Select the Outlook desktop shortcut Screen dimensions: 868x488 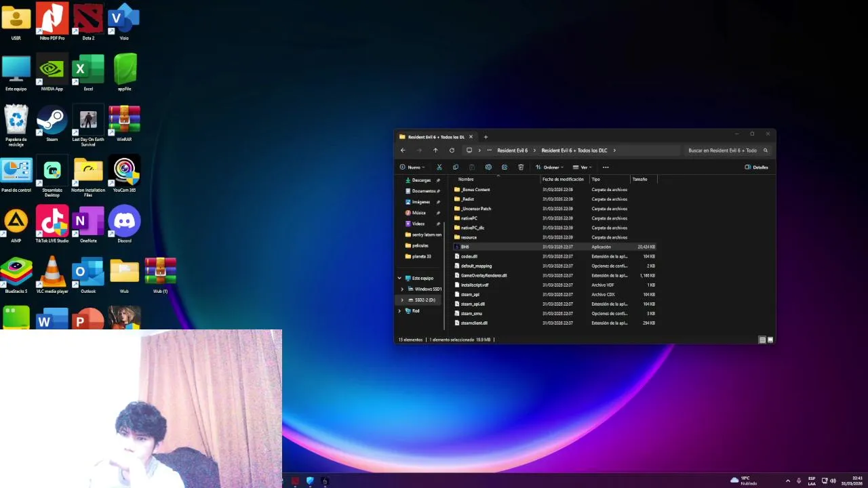point(88,275)
